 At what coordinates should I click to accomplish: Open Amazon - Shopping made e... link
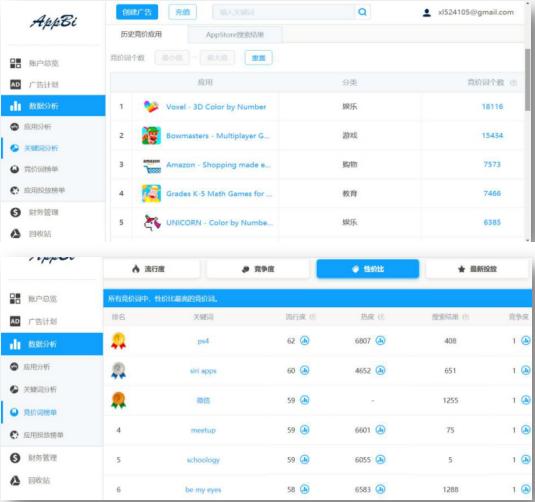(218, 165)
